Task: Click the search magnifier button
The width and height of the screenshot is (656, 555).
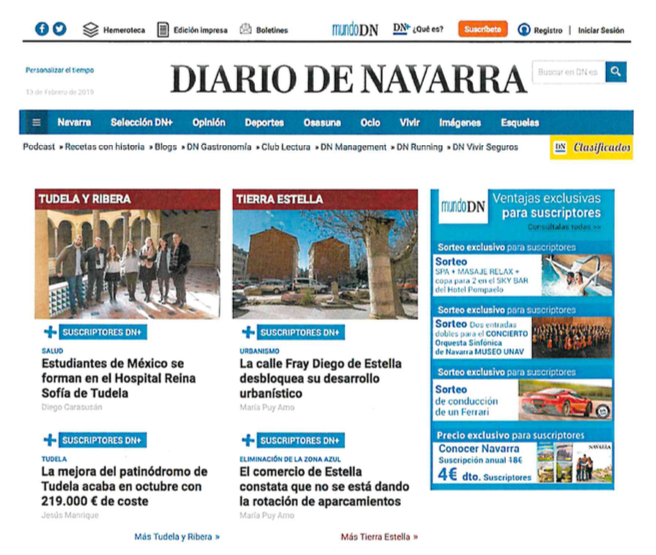Action: point(615,72)
